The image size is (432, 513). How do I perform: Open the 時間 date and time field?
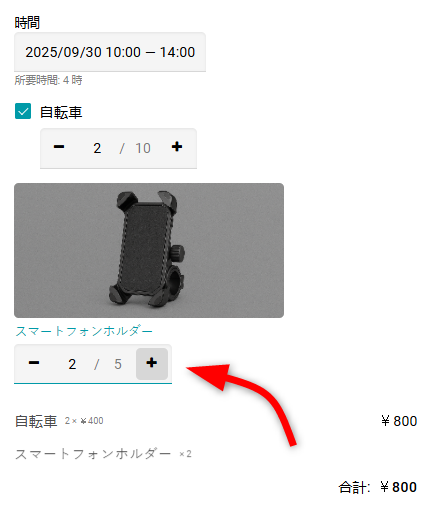pyautogui.click(x=110, y=52)
